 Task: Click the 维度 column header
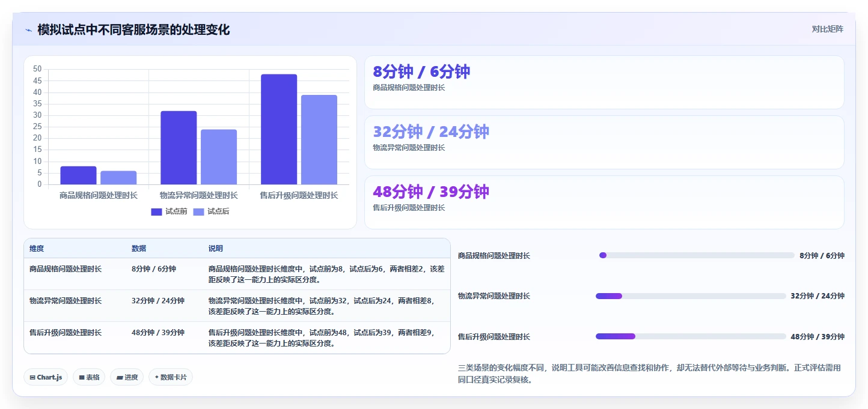37,249
